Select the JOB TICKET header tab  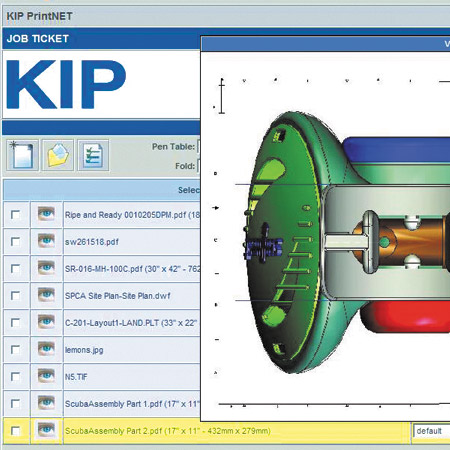click(38, 39)
